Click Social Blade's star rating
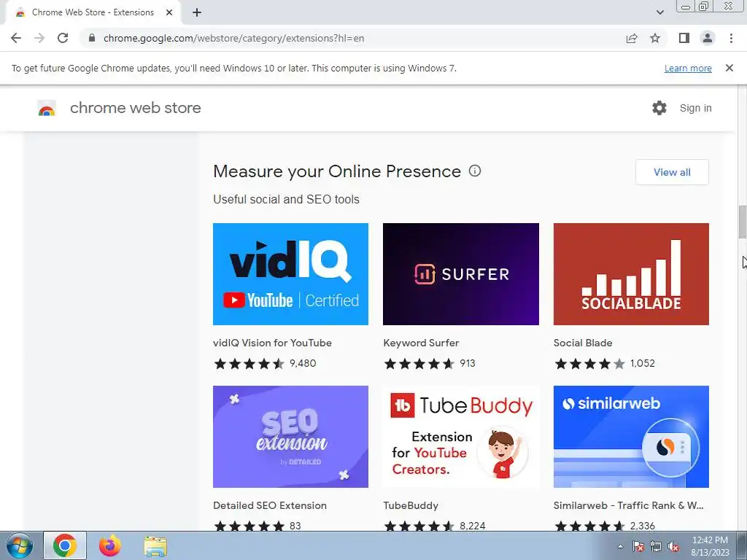 pyautogui.click(x=589, y=364)
